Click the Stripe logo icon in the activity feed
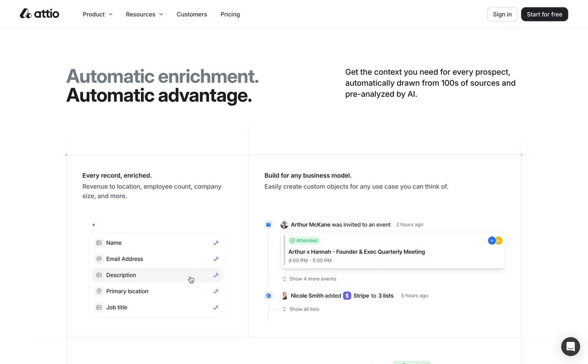Image resolution: width=588 pixels, height=364 pixels. coord(347,296)
